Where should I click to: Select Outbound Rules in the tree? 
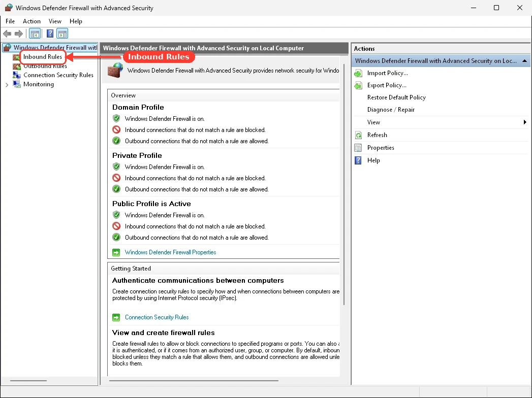pos(45,66)
